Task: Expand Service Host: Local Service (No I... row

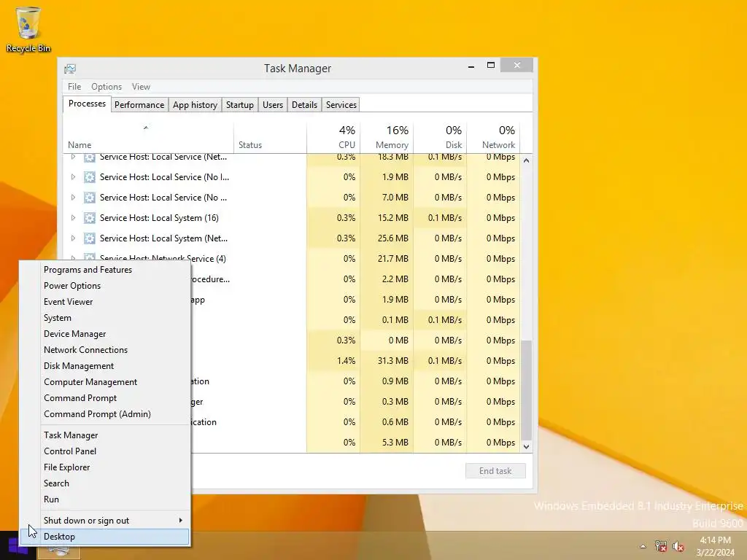Action: click(73, 177)
